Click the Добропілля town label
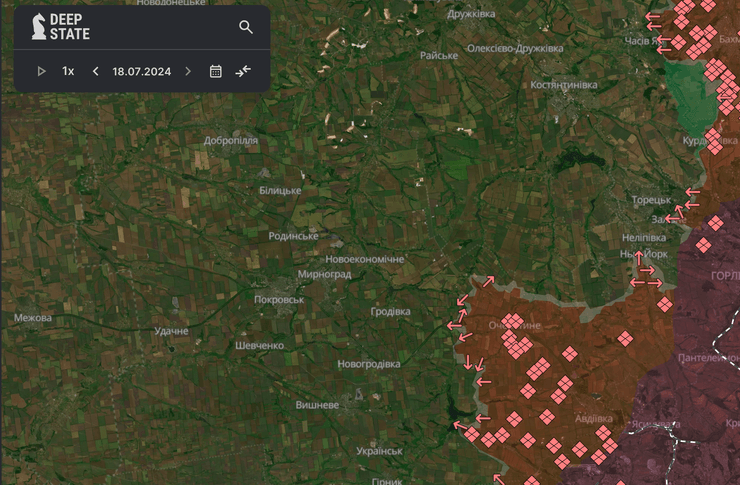This screenshot has height=485, width=740. click(x=231, y=141)
